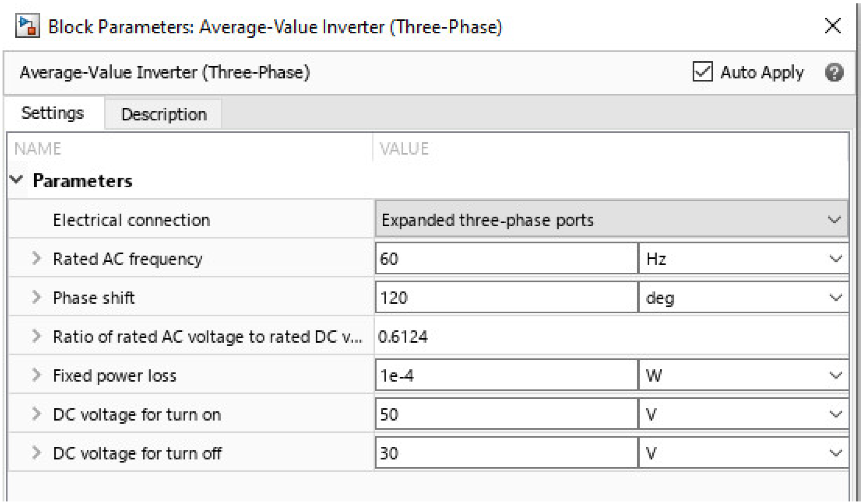Click the Rated AC frequency field showing 60
This screenshot has height=504, width=866.
[506, 258]
